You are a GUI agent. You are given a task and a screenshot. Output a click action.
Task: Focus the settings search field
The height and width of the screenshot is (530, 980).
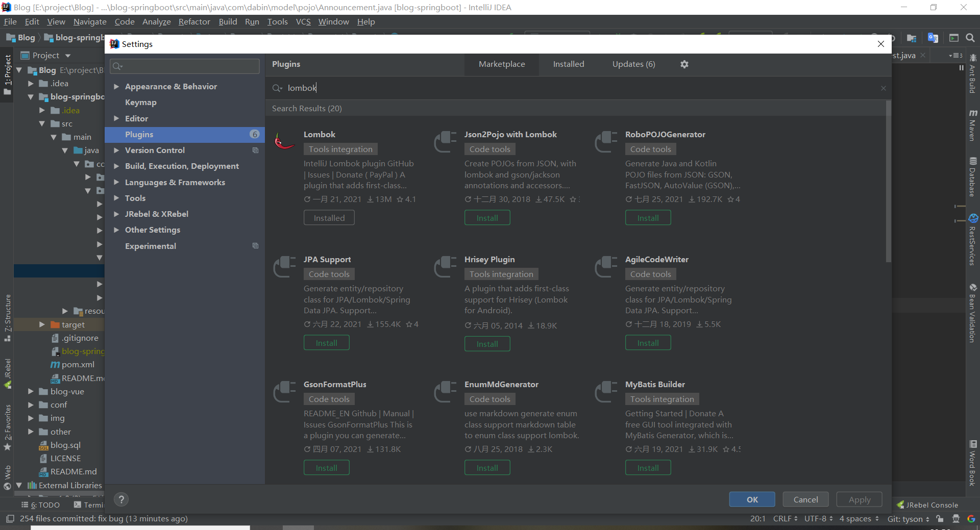point(185,66)
